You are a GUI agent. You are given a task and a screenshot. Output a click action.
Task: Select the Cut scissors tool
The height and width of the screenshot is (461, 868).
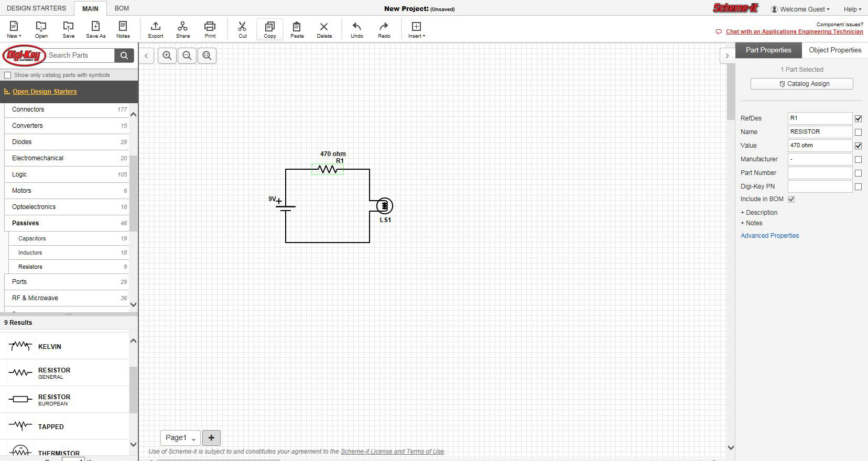pyautogui.click(x=242, y=29)
